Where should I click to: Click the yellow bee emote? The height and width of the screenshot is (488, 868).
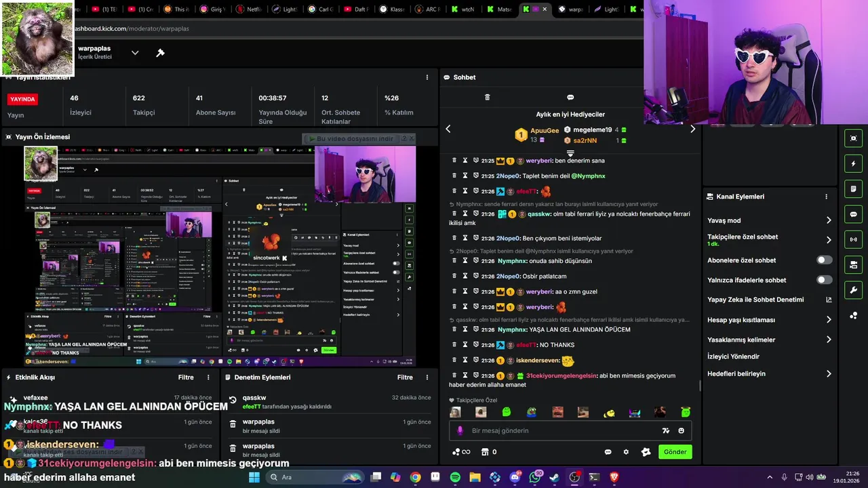pyautogui.click(x=609, y=412)
